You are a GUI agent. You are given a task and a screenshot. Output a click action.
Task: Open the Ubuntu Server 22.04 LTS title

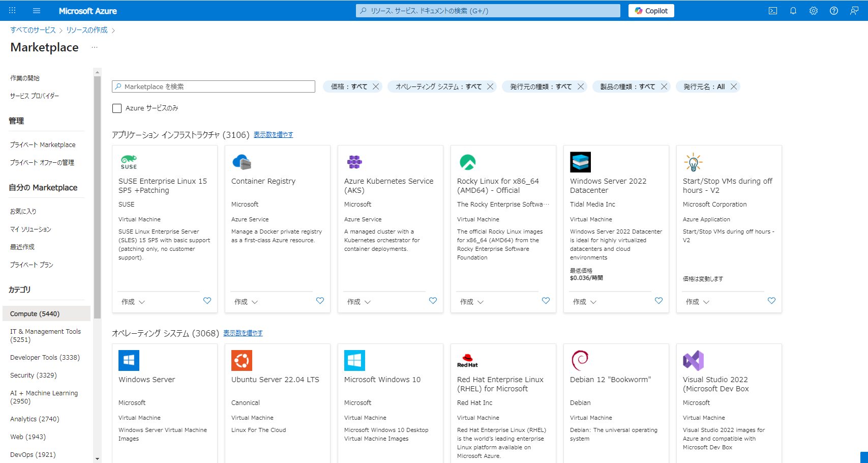275,380
